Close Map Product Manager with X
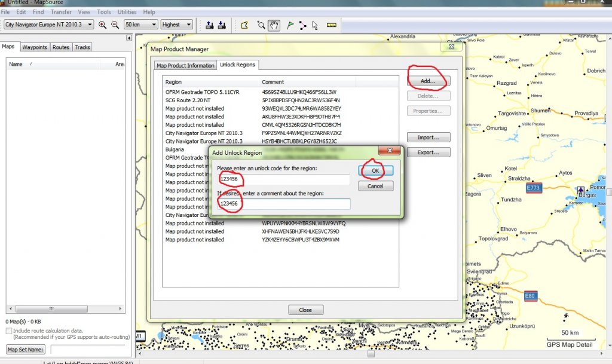 point(451,47)
